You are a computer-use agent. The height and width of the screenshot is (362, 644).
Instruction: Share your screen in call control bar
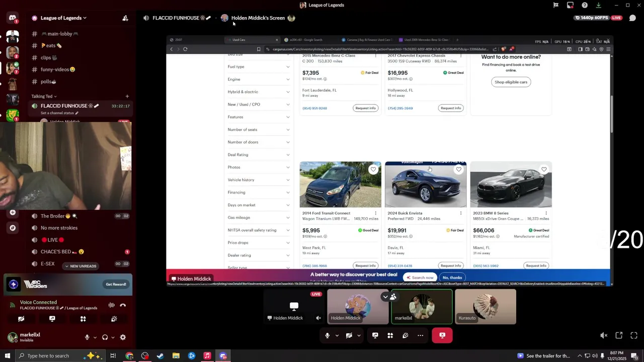(x=375, y=335)
